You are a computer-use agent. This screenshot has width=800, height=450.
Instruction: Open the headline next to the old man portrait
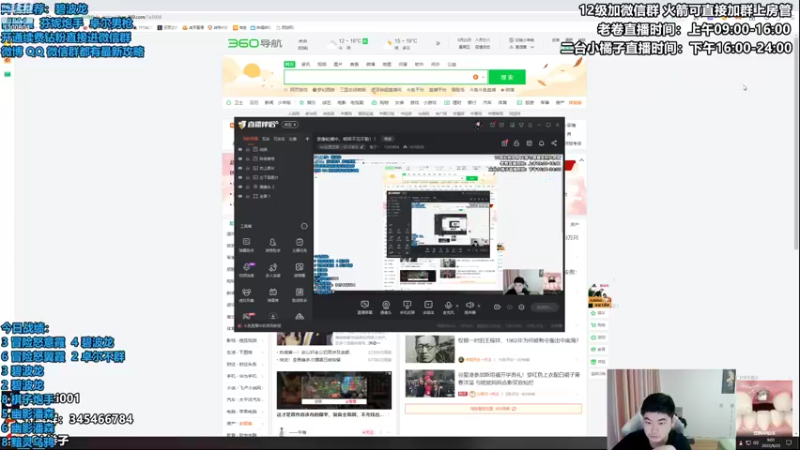518,340
